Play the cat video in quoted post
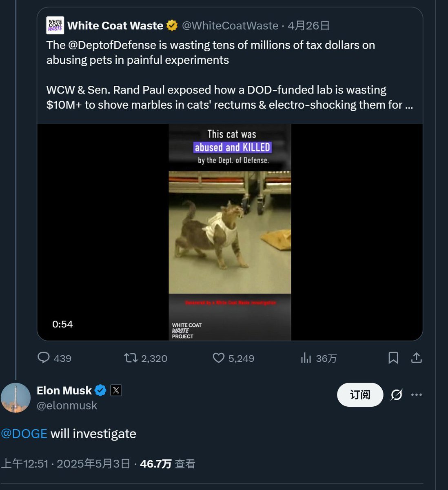 coord(230,232)
